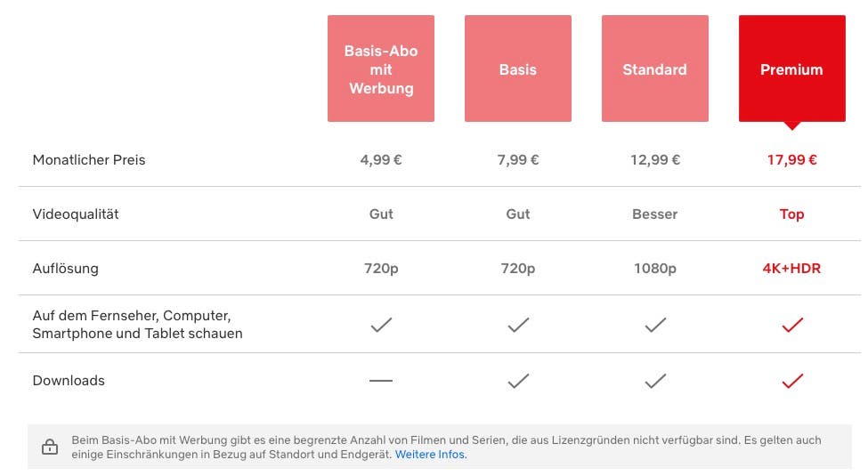
Task: Click the Standard plan's device support checkmark
Action: pyautogui.click(x=655, y=325)
